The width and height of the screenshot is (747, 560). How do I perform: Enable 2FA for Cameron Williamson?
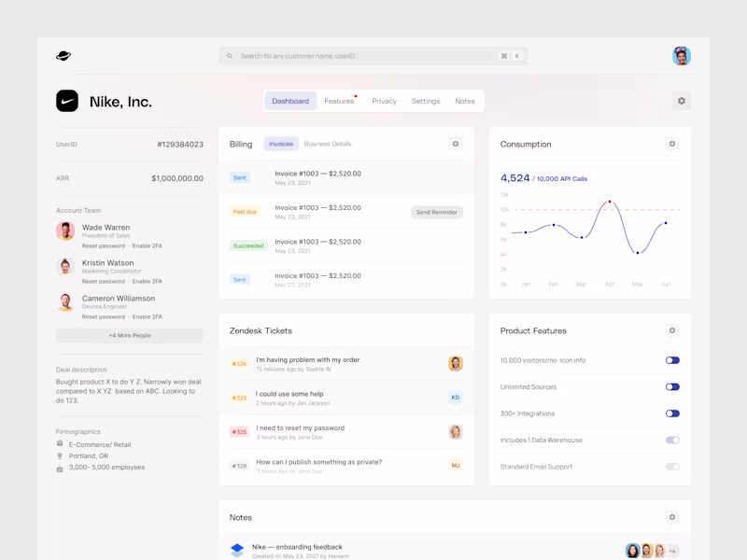click(x=148, y=316)
